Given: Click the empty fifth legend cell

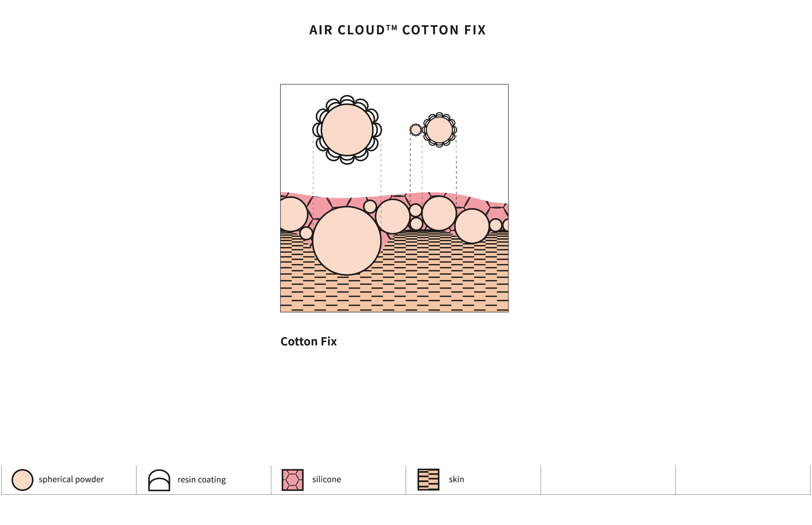Looking at the screenshot, I should pyautogui.click(x=608, y=480).
